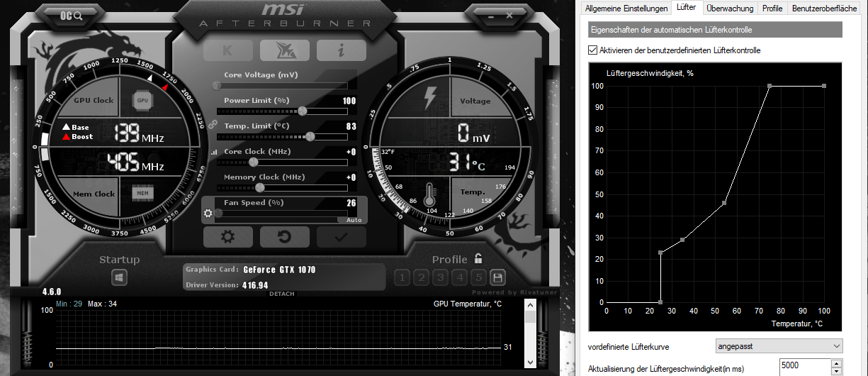Click the Memory Clock slider handle
Screen dimensions: 868x376
(x=259, y=187)
